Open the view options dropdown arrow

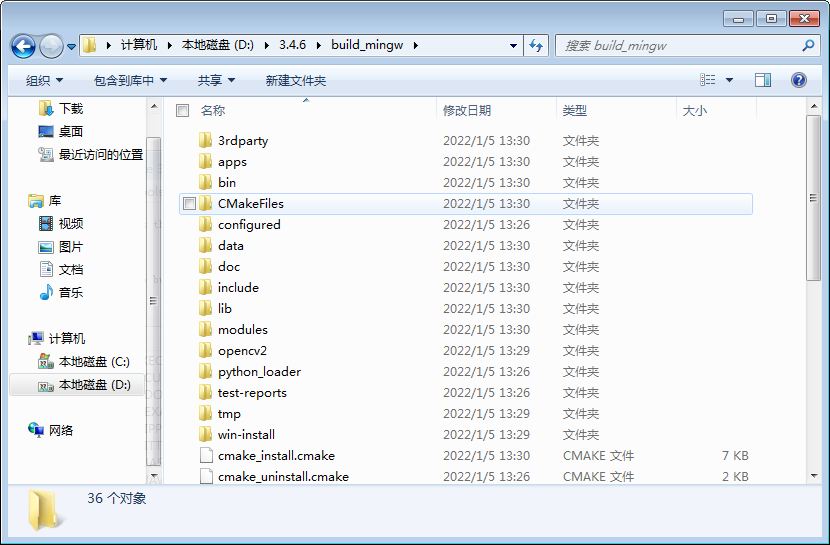[729, 80]
